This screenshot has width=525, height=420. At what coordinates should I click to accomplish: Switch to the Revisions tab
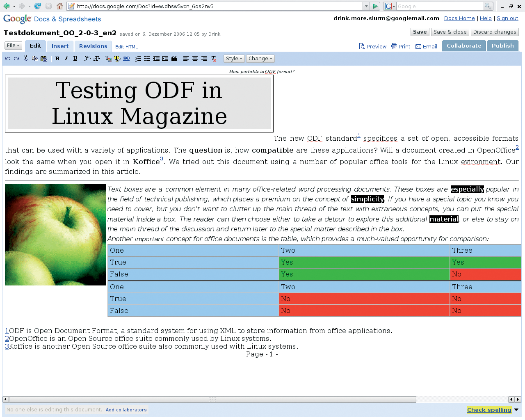coord(93,46)
